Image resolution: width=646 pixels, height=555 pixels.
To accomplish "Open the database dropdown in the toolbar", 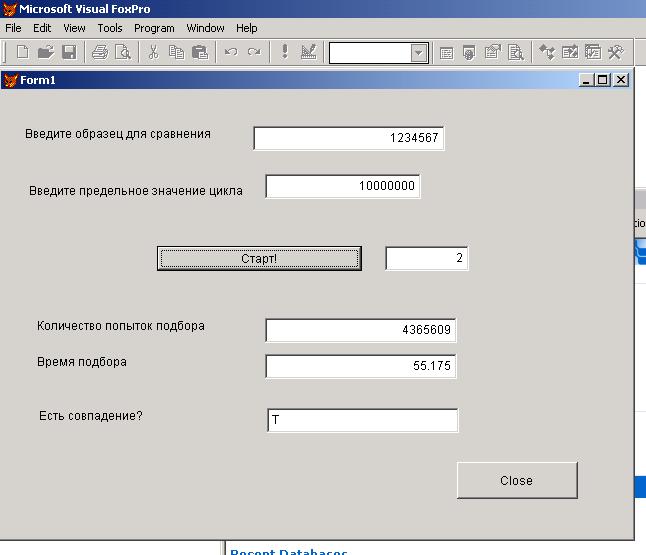I will 419,53.
